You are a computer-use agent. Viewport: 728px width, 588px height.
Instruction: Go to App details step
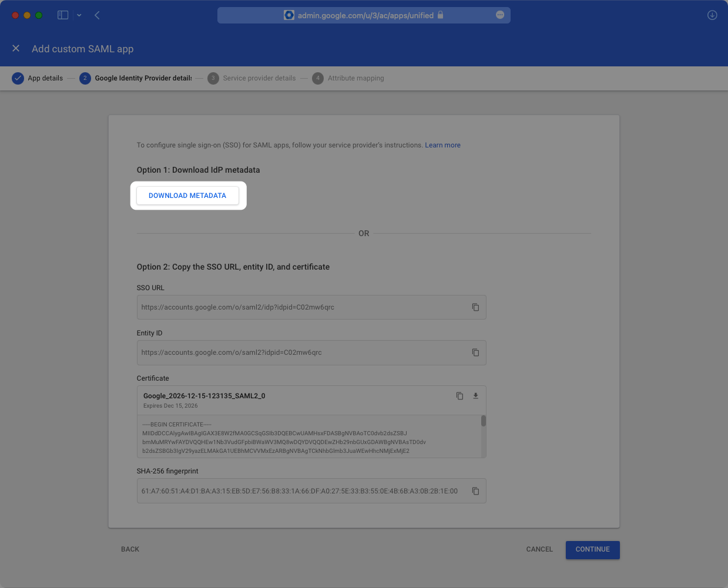click(x=38, y=78)
